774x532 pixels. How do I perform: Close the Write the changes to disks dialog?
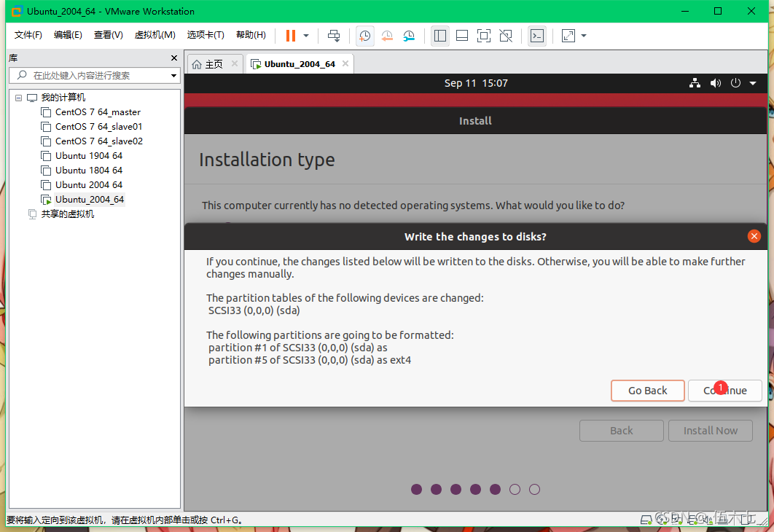[x=754, y=236]
